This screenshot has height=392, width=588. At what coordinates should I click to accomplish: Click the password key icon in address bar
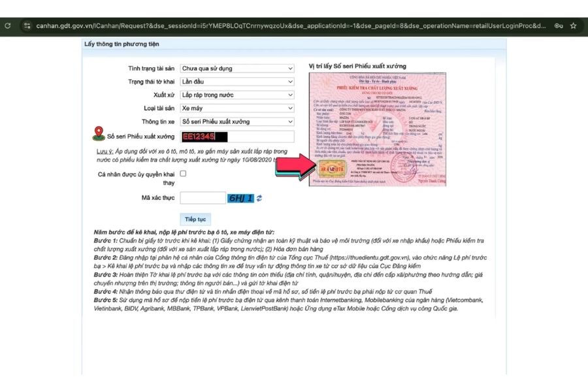[559, 26]
